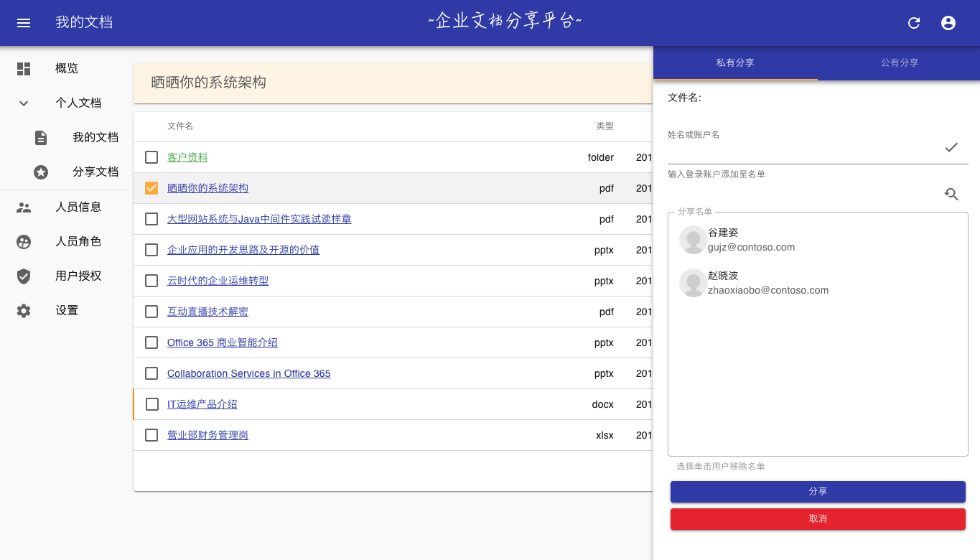Click email zhaoxiaobo@contoso.com

click(768, 290)
